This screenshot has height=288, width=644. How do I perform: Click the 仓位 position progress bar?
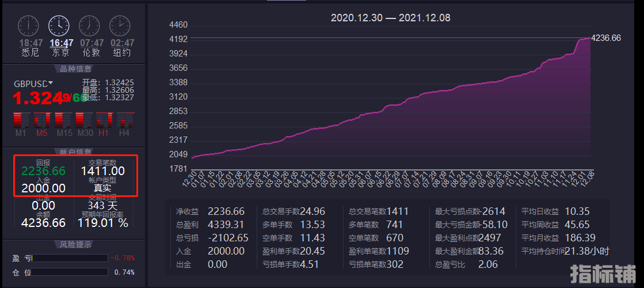click(x=70, y=272)
